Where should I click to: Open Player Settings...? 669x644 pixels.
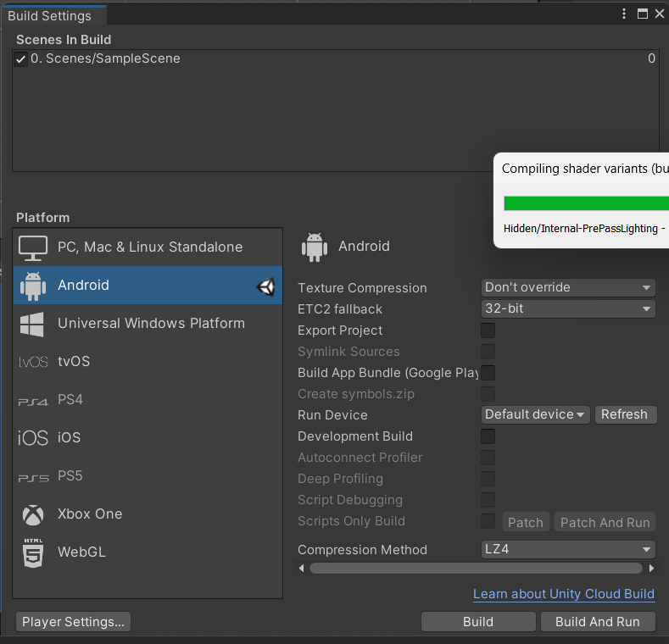tap(74, 622)
